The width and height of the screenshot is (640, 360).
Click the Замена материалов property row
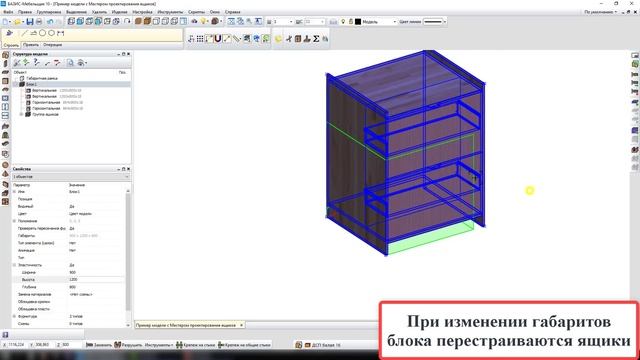[x=69, y=294]
